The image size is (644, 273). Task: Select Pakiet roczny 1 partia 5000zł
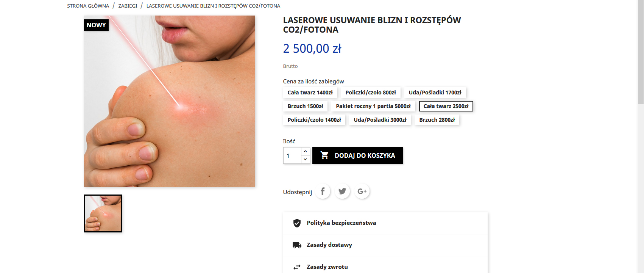tap(373, 106)
